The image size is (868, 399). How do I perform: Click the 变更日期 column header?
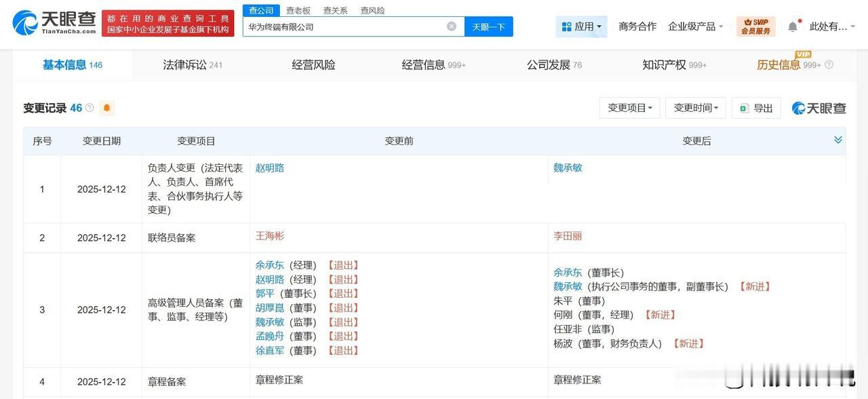pyautogui.click(x=102, y=141)
